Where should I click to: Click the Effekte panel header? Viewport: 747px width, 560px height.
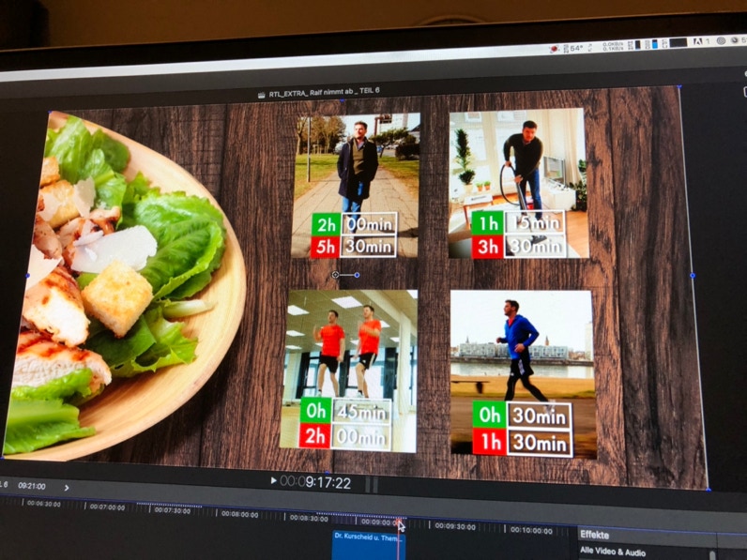tap(595, 535)
